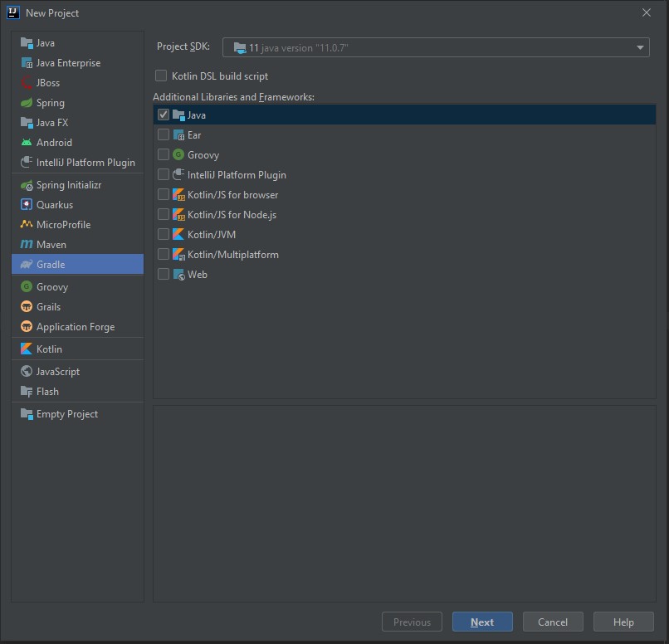Select the Maven 'm' icon

tap(27, 244)
